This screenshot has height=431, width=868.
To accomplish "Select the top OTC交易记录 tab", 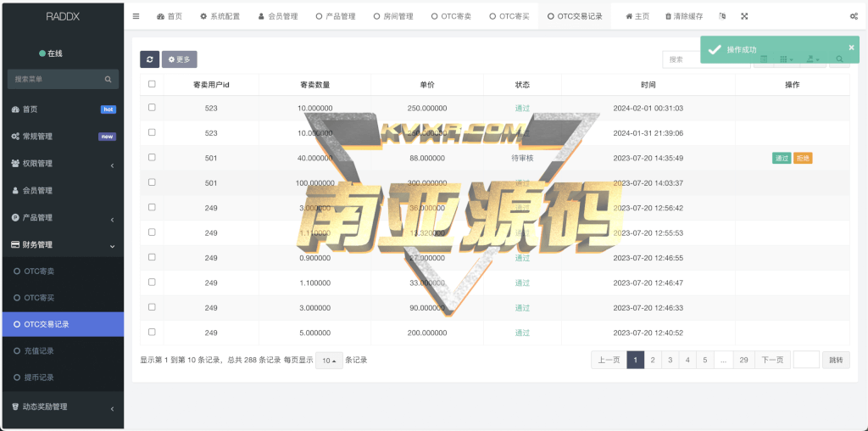I will click(x=575, y=16).
